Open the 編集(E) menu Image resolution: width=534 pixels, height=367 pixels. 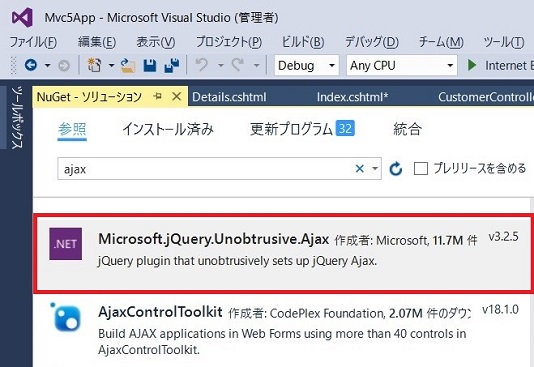[97, 42]
